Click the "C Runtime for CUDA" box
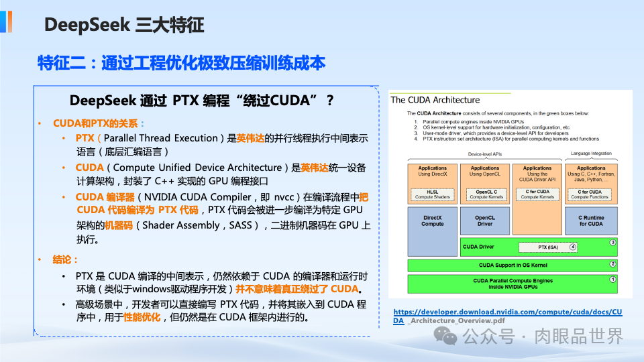 coord(591,221)
